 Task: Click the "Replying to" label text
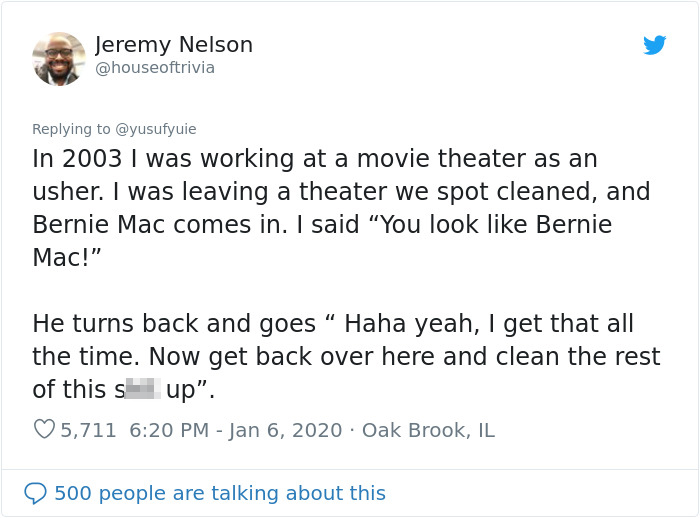click(x=71, y=128)
